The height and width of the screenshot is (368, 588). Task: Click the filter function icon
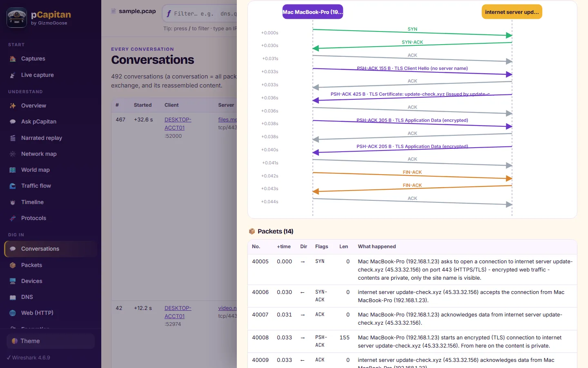pyautogui.click(x=169, y=13)
